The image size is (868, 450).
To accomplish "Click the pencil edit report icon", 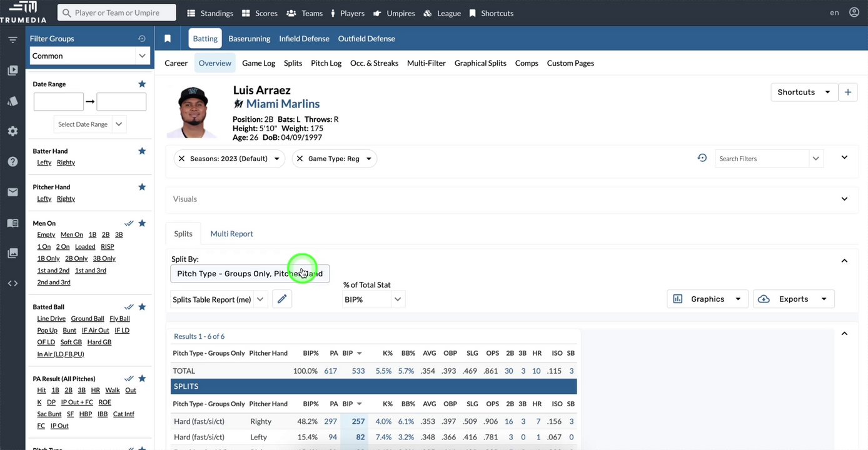I will click(x=282, y=299).
